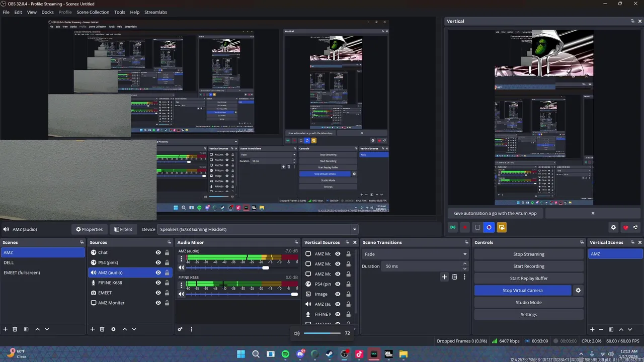The image size is (644, 362).
Task: Click the Start Recording button
Action: coord(528,266)
